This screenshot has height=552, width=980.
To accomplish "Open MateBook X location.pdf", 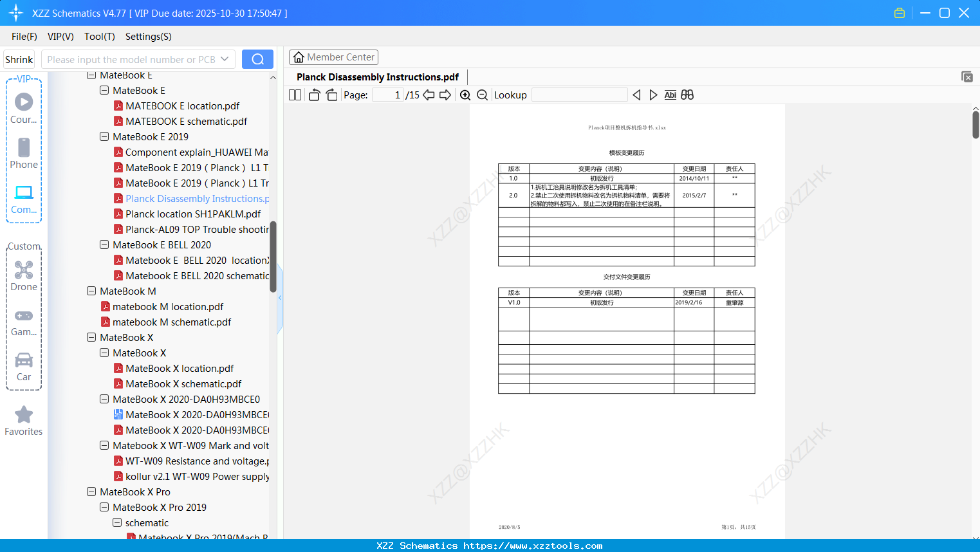I will (180, 369).
